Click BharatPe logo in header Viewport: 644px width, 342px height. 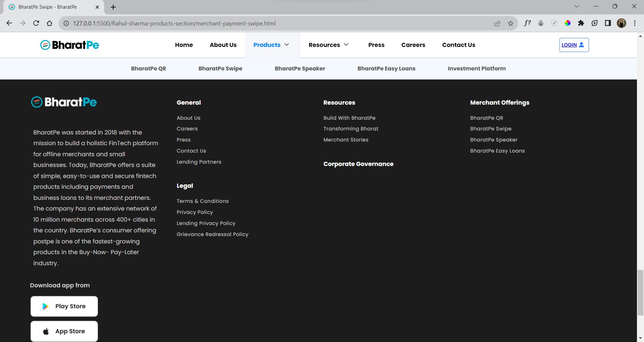(69, 45)
